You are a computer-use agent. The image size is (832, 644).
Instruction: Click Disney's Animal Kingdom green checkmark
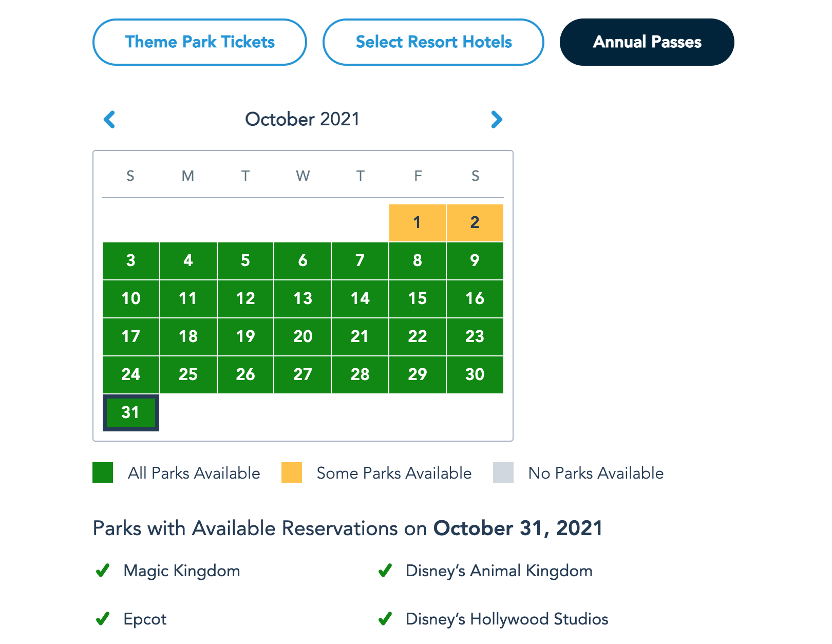coord(385,571)
